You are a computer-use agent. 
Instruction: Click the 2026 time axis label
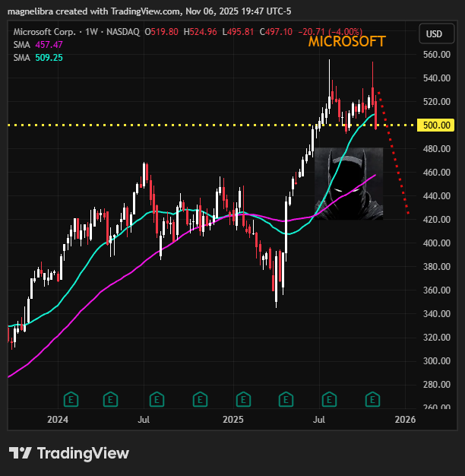405,420
